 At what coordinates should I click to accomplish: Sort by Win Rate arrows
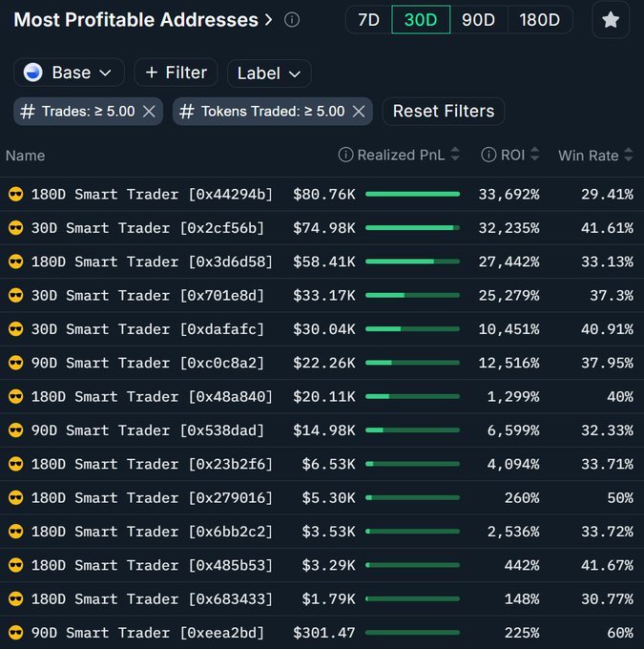pyautogui.click(x=629, y=155)
